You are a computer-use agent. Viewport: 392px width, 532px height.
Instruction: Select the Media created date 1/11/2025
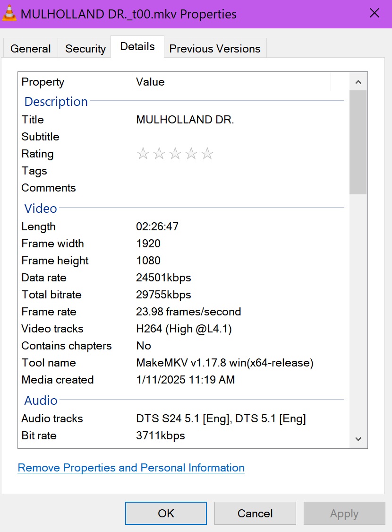pyautogui.click(x=186, y=380)
